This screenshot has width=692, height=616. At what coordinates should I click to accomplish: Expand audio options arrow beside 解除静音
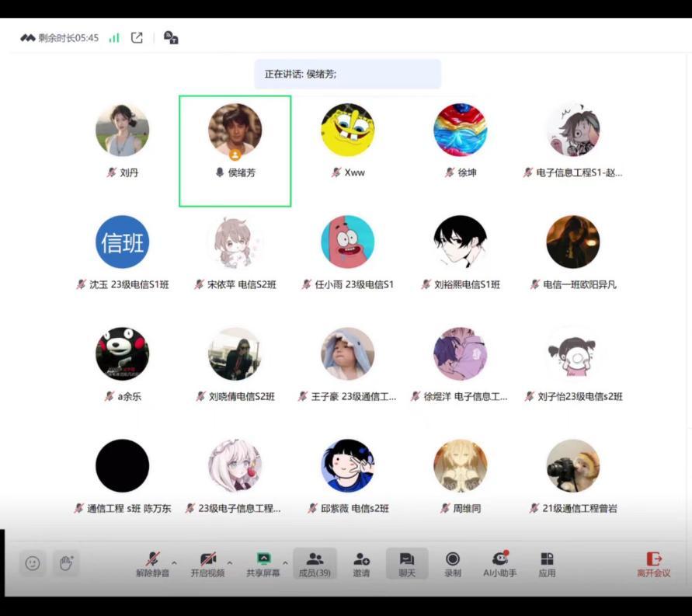174,562
